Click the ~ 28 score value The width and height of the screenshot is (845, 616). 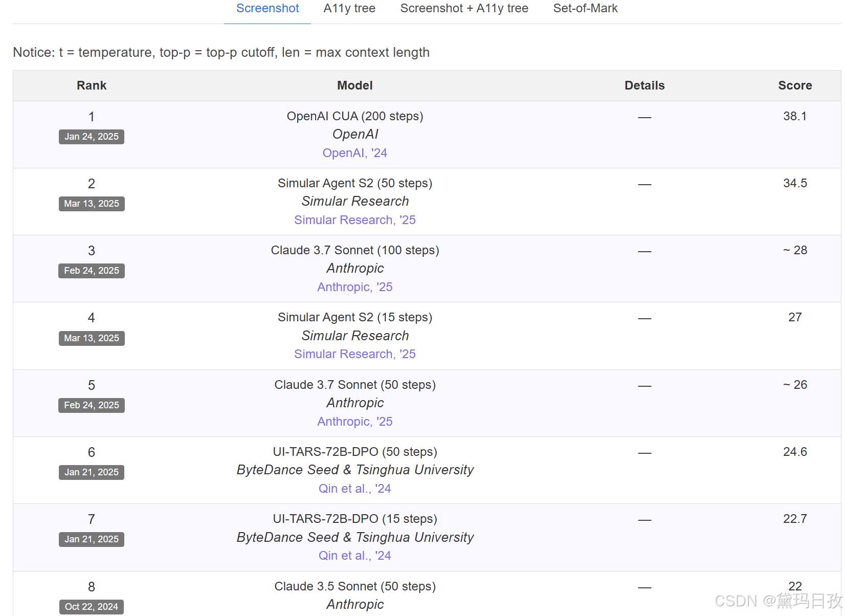(x=795, y=250)
